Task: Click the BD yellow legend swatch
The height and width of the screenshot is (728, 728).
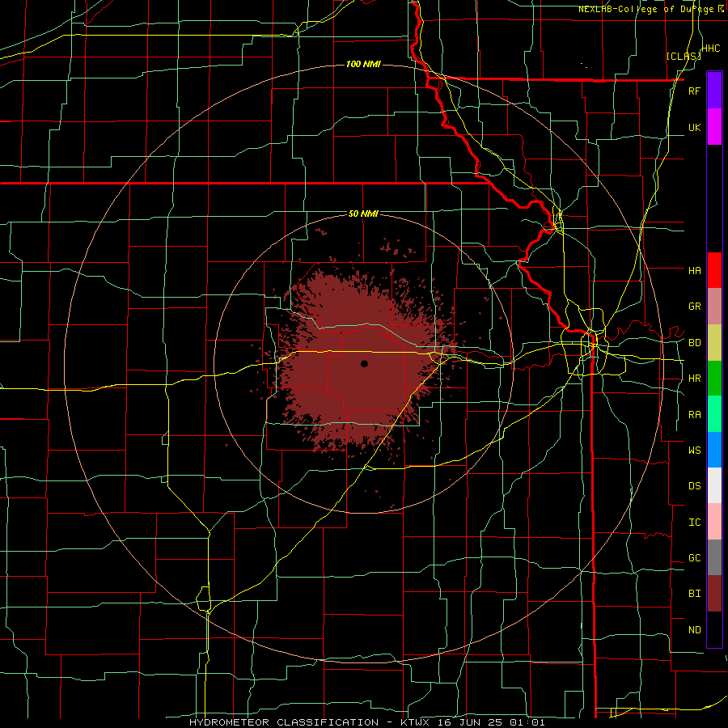Action: [x=714, y=343]
